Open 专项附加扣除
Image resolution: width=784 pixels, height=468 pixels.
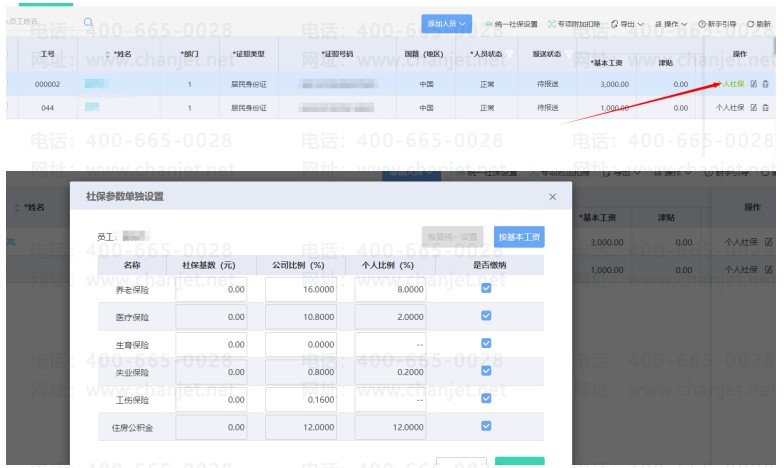pos(574,24)
